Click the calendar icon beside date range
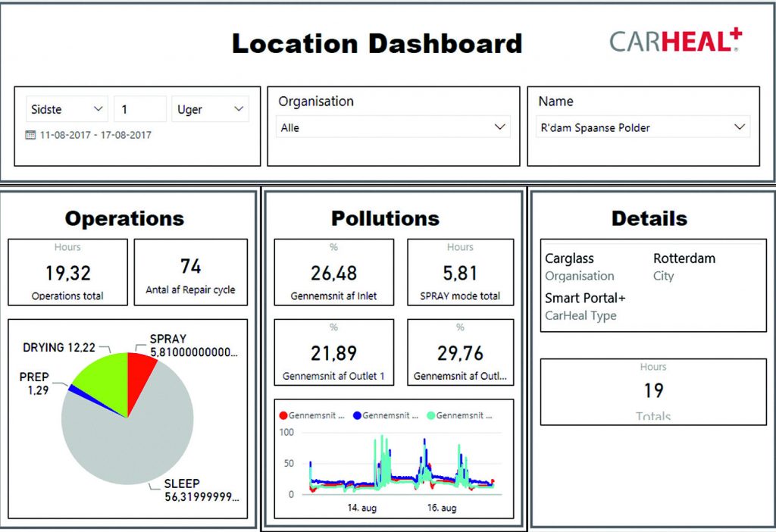 [x=31, y=135]
